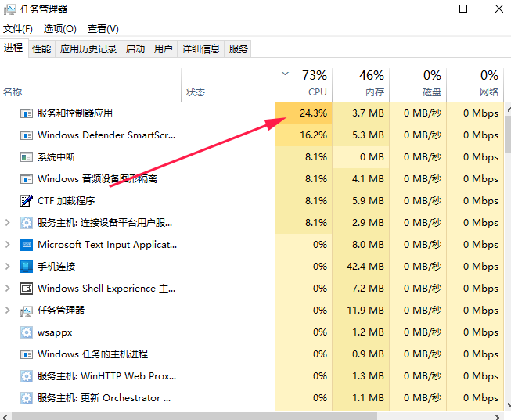Click the CPU column sort arrow
Image resolution: width=511 pixels, height=420 pixels.
(285, 74)
